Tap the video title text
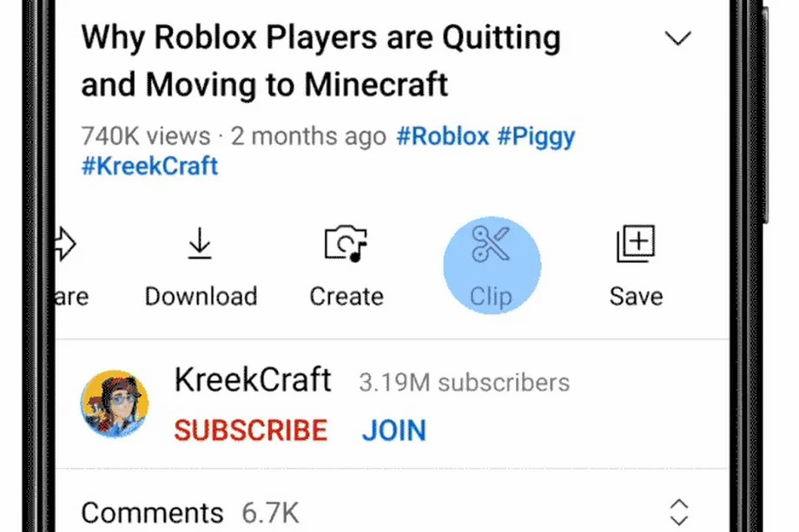 tap(321, 61)
